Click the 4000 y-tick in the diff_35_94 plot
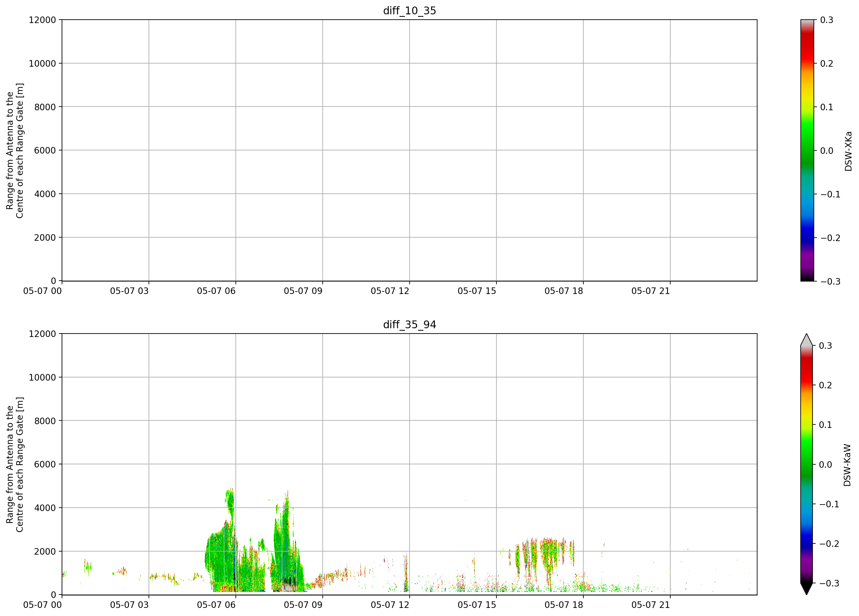The image size is (859, 616). [45, 508]
